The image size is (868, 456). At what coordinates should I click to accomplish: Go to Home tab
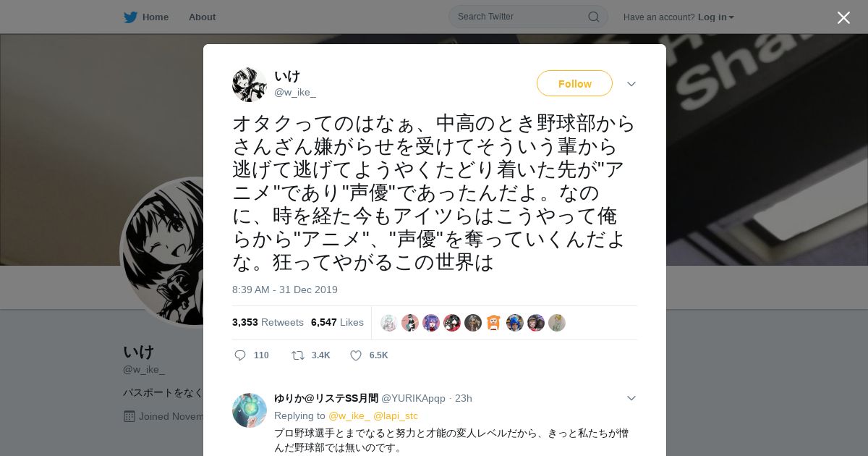tap(146, 17)
